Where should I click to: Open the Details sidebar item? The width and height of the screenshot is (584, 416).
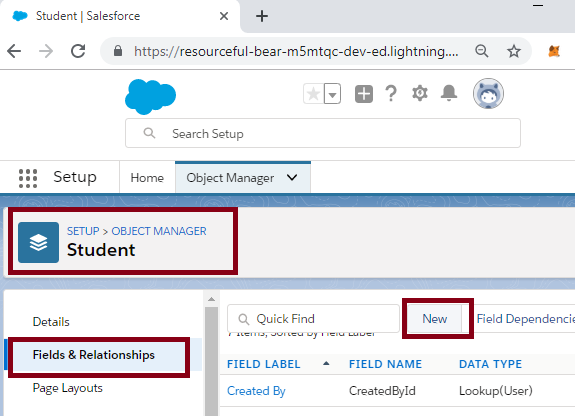[51, 321]
